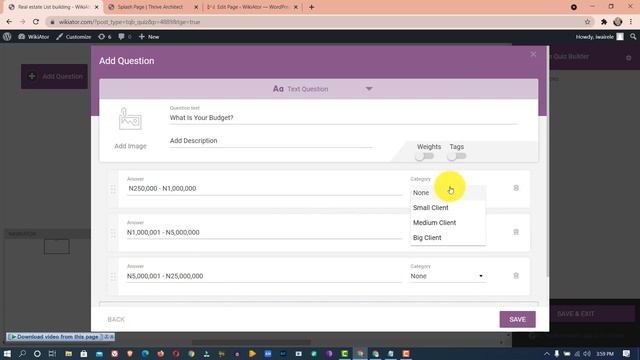Screen dimensions: 640x360
Task: Open the Windows Start menu
Action: [x=7, y=353]
